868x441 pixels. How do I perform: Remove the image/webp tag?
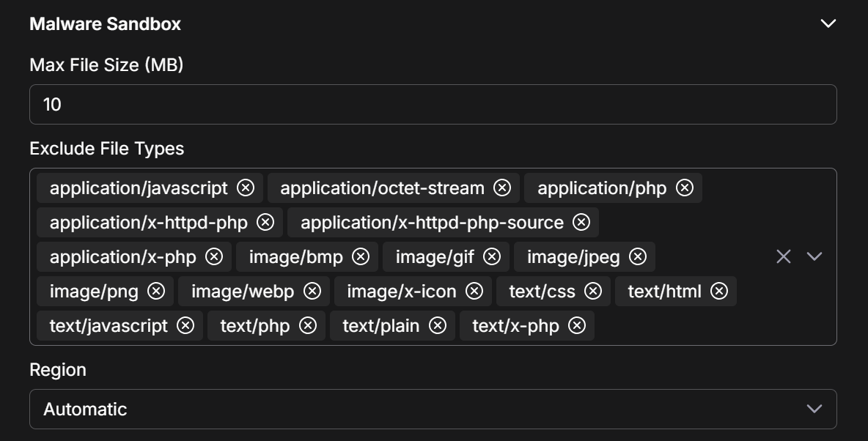(x=312, y=291)
